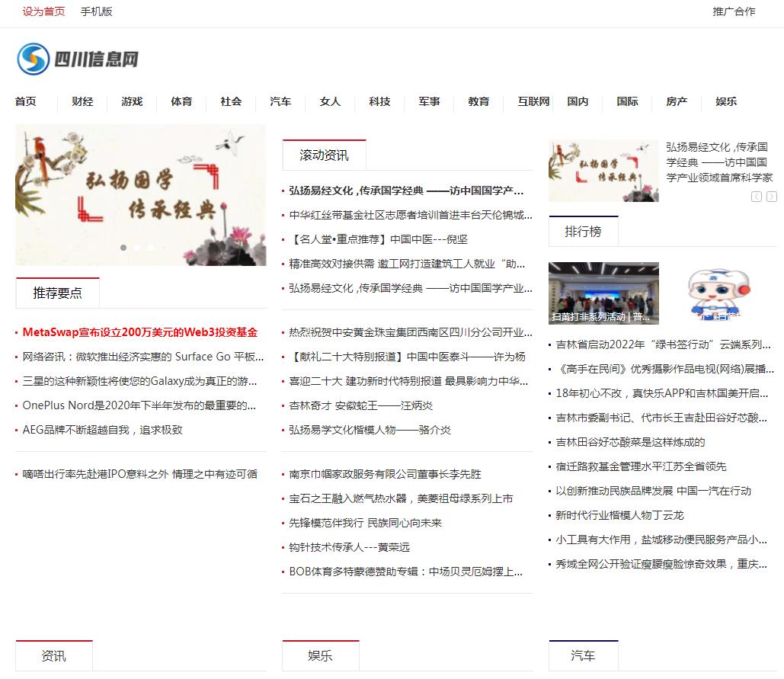The image size is (784, 679).
Task: Open the 喜迎二十大 建功新时代 article
Action: coord(408,381)
